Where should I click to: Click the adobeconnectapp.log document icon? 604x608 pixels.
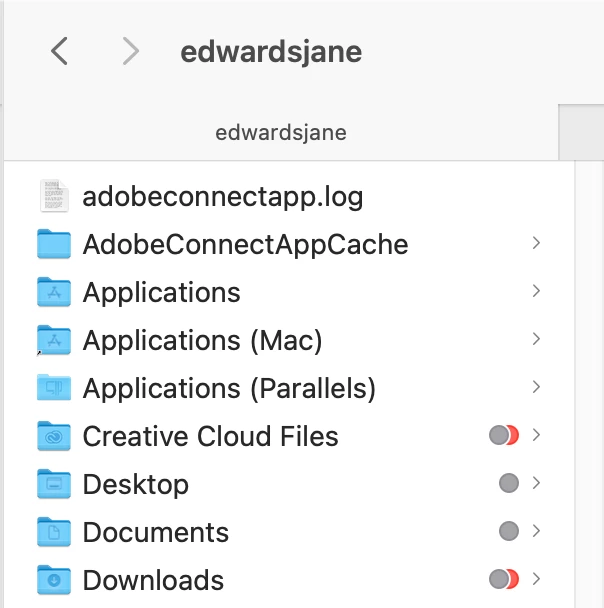[54, 196]
